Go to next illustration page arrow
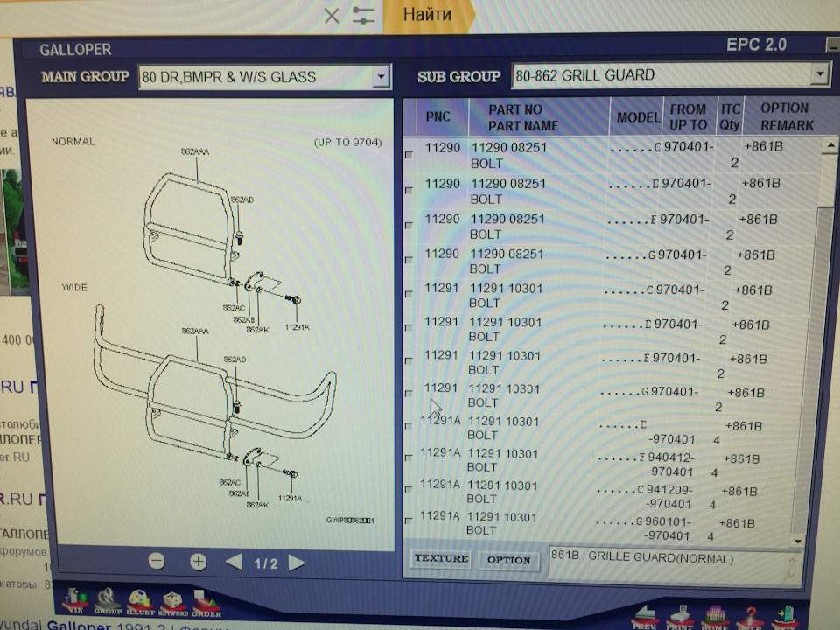The width and height of the screenshot is (840, 630). [297, 563]
